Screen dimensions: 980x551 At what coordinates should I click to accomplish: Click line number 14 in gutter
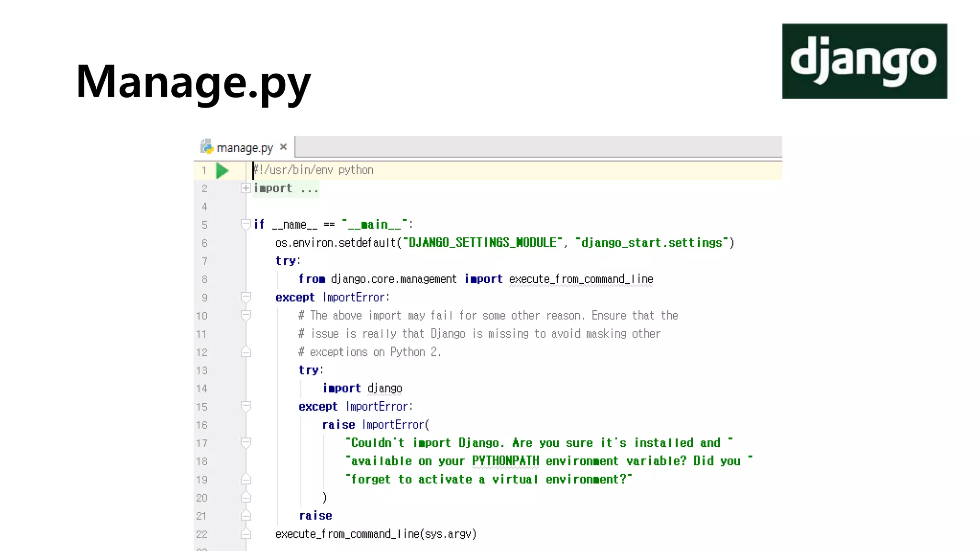(201, 389)
